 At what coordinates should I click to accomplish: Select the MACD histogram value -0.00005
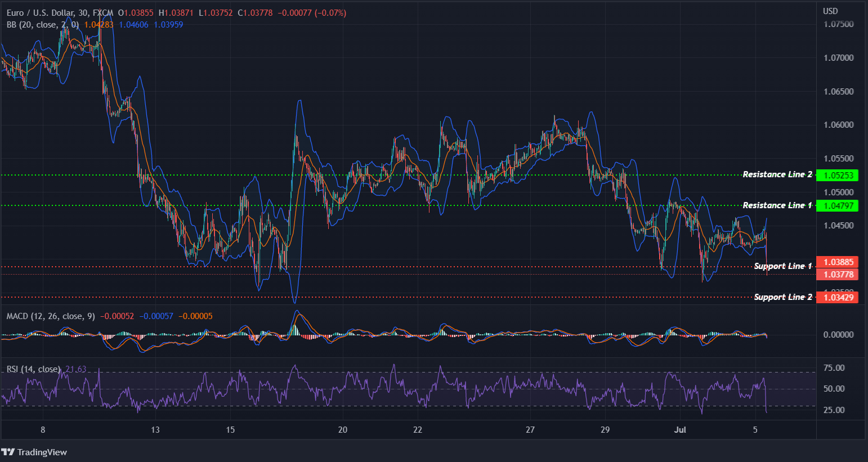coord(195,316)
